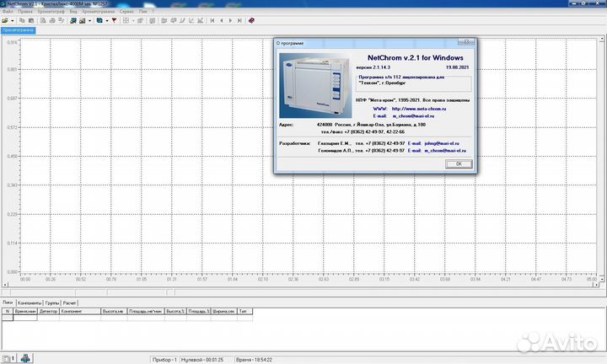Screen dimensions: 607x364
Task: Click the empty first cell under Время,мин
Action: (24, 318)
